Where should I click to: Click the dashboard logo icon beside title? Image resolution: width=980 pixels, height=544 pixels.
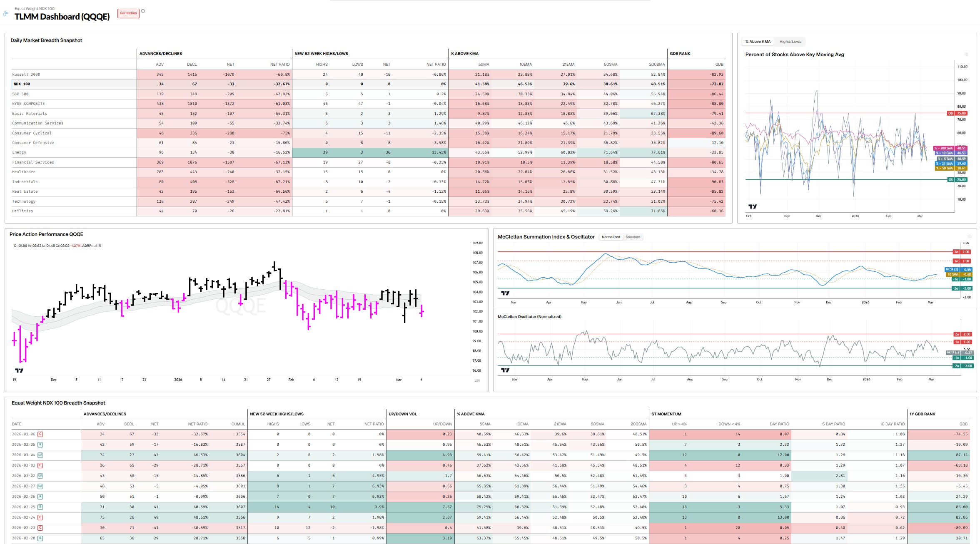coord(5,14)
